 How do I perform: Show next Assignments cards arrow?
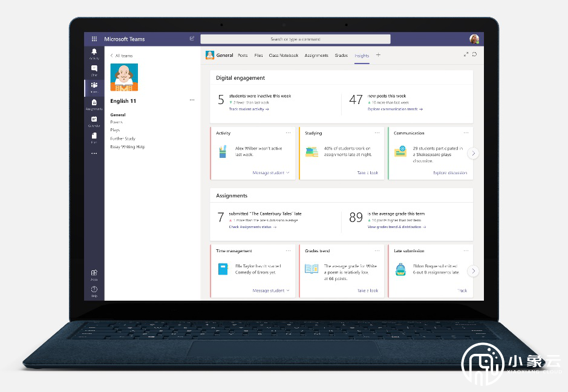(473, 271)
